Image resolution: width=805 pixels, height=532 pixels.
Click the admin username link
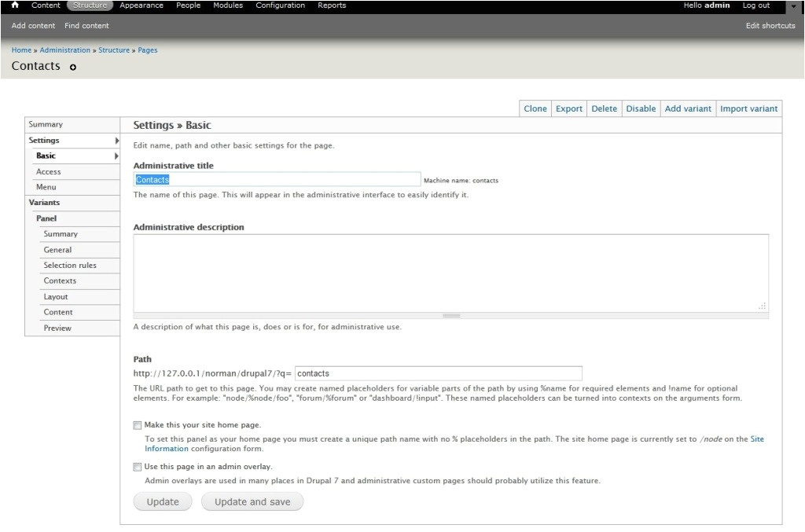717,6
